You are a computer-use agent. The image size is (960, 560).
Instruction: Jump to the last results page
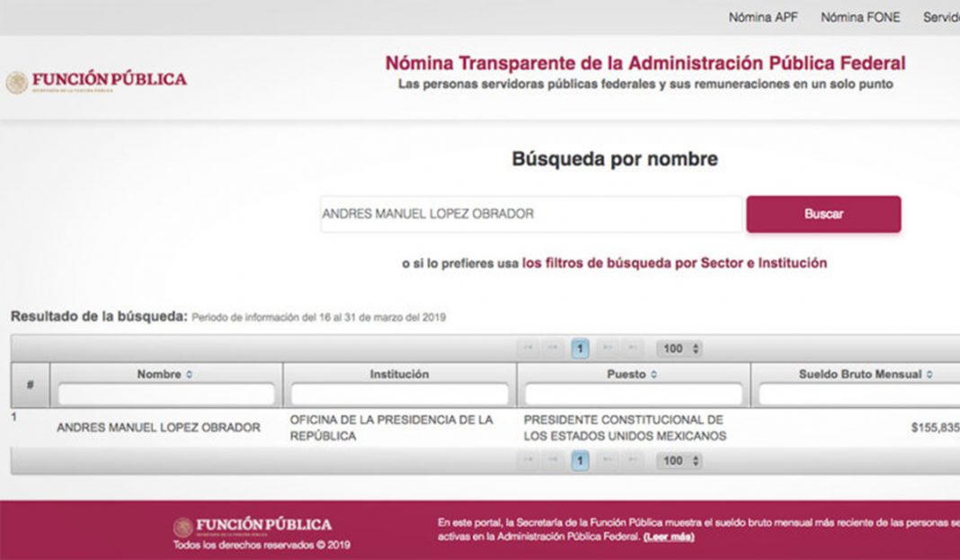[632, 349]
